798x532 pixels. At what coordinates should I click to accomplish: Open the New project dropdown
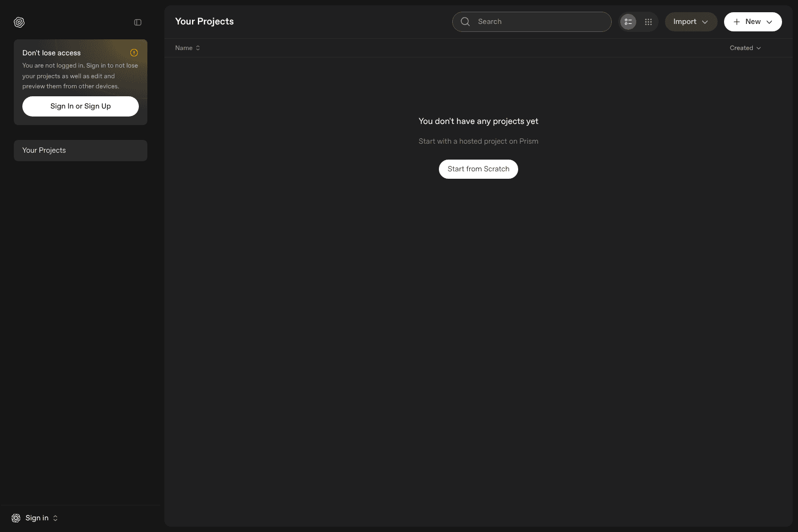[753, 22]
